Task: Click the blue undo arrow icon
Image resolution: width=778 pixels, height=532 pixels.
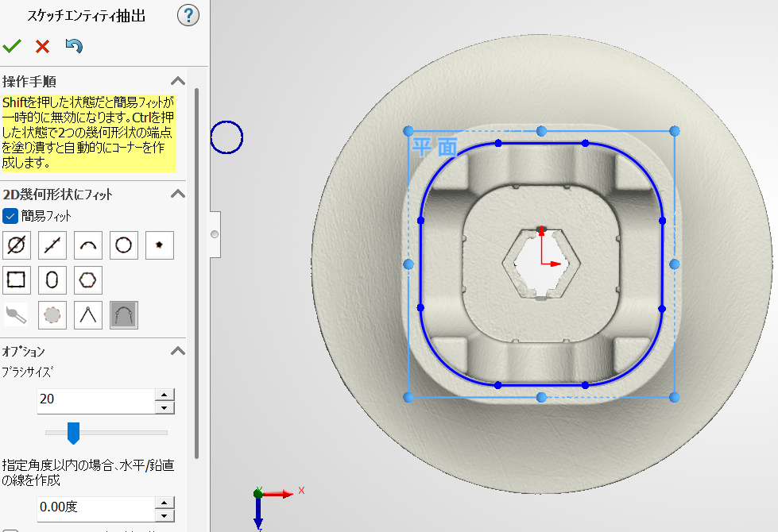Action: (74, 46)
